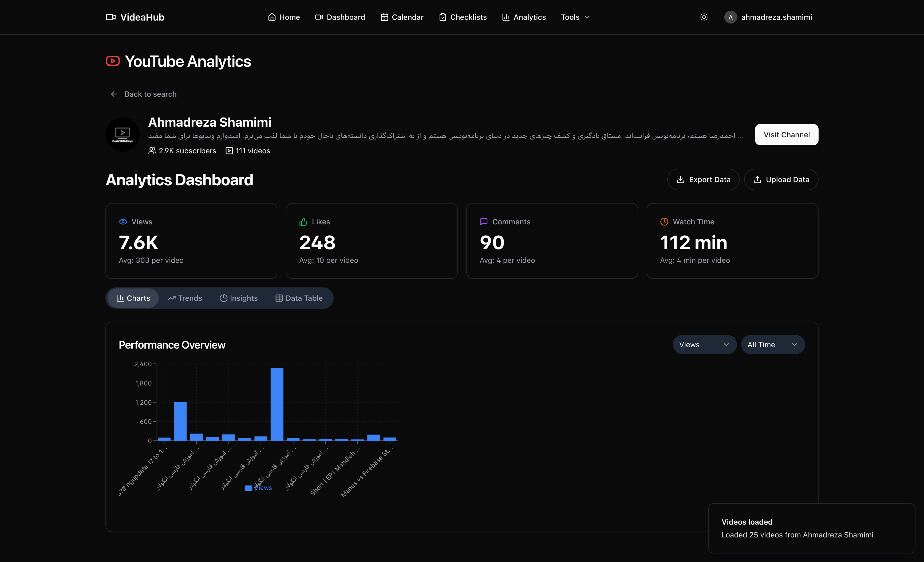This screenshot has width=924, height=562.
Task: Click the VideaHub camera logo icon
Action: click(x=110, y=17)
